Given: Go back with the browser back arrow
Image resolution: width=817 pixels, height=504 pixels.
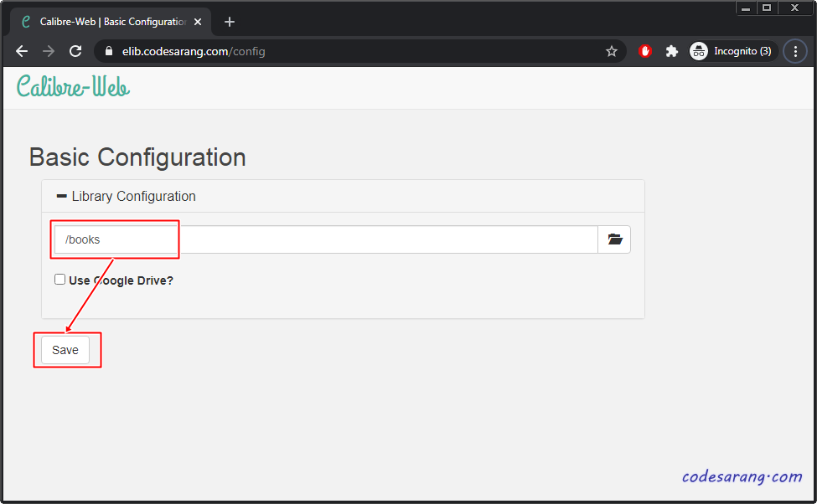Looking at the screenshot, I should click(22, 51).
